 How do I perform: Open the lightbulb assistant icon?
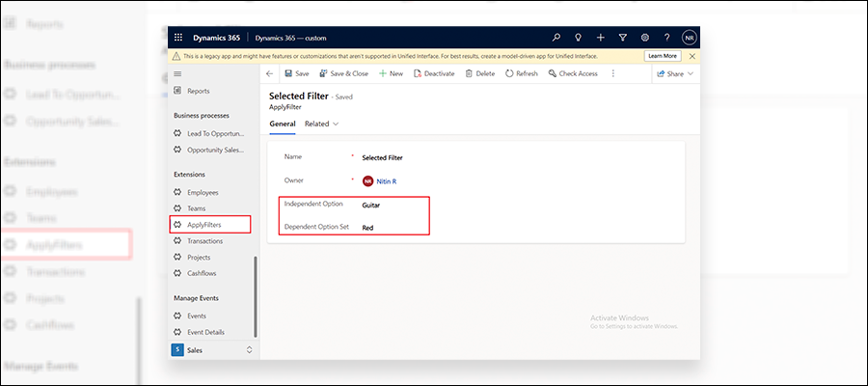pos(579,38)
